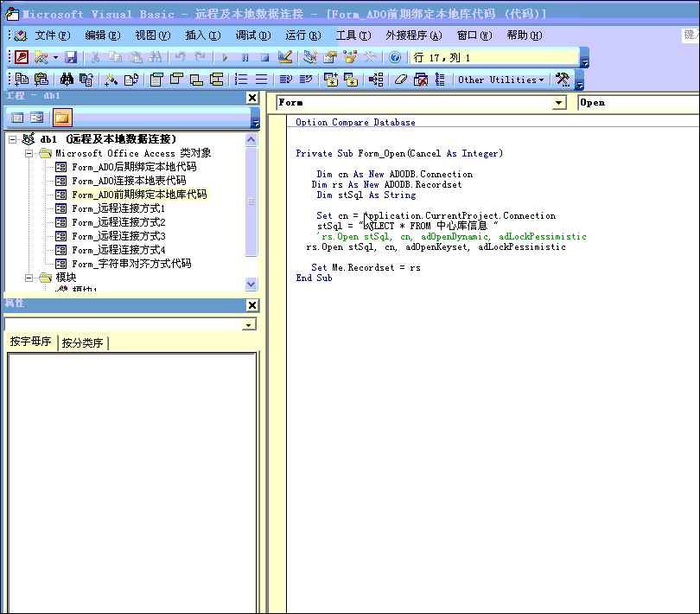
Task: Click the bold binoculars icon on the second toolbar
Action: (67, 80)
